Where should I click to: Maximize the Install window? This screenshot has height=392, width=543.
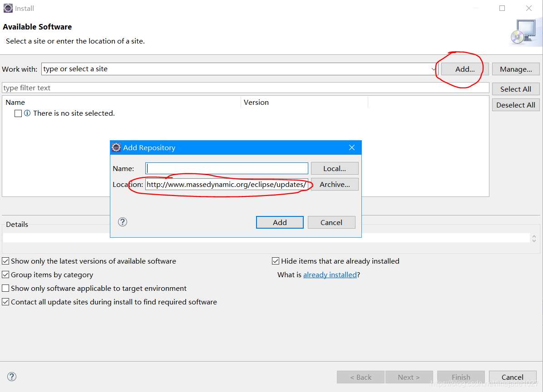pos(502,8)
